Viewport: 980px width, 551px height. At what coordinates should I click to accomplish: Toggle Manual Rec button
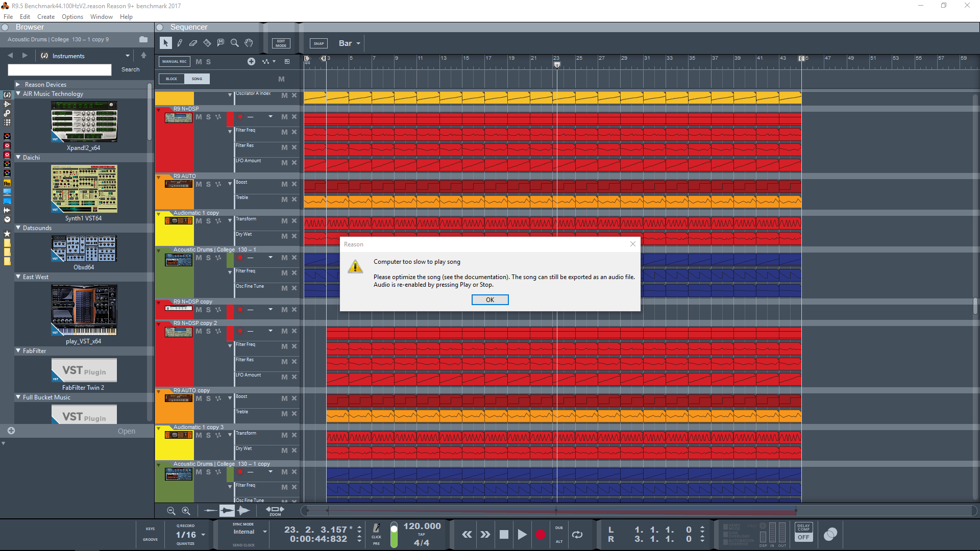coord(174,62)
